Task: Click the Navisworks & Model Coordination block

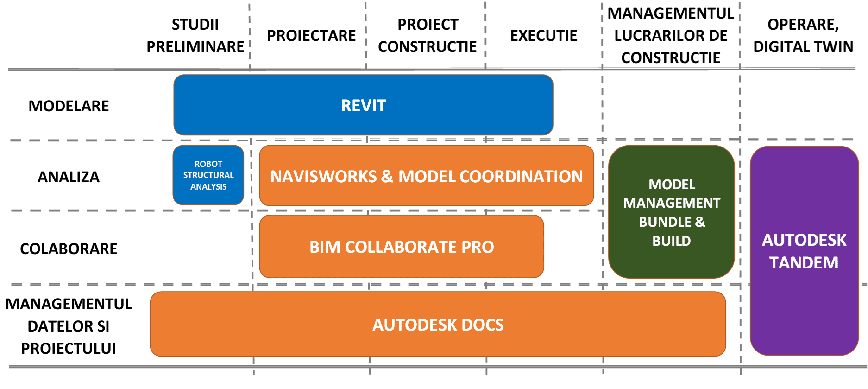Action: click(427, 176)
